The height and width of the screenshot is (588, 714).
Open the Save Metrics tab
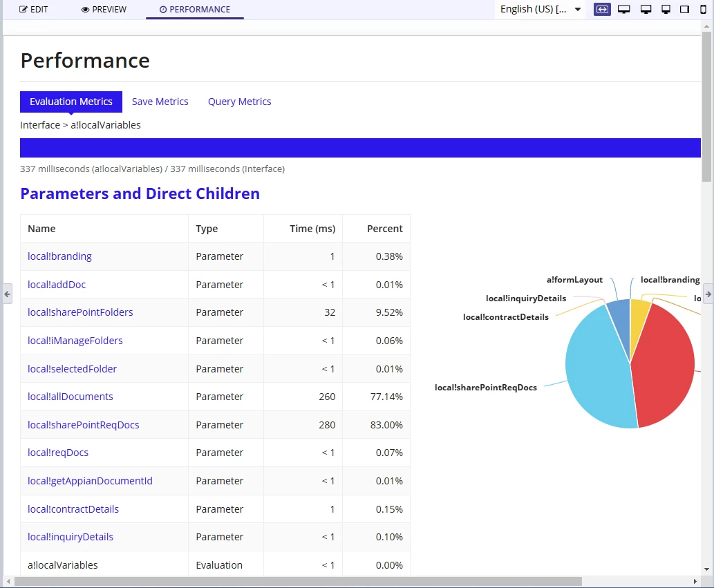point(160,102)
